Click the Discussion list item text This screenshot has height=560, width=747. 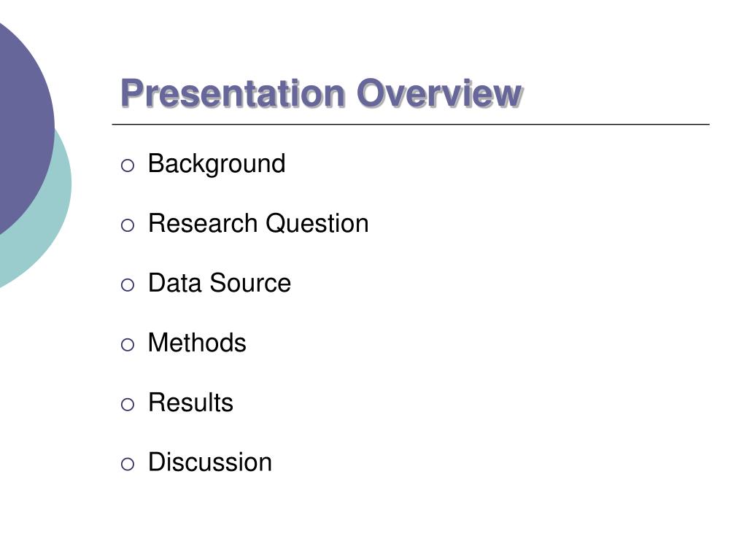(x=209, y=462)
